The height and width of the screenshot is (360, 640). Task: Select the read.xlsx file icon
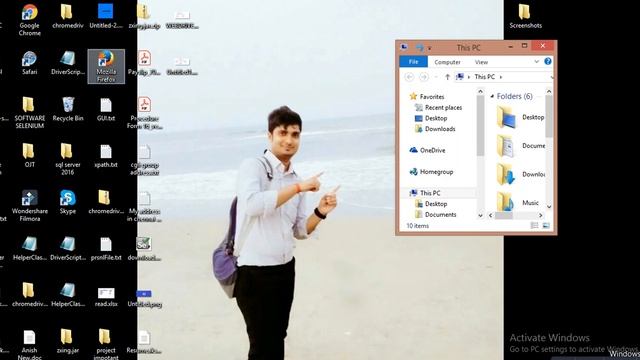(106, 296)
